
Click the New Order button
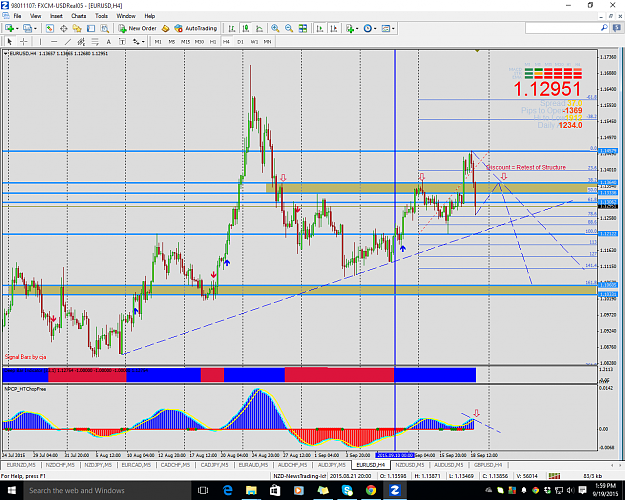(x=138, y=28)
